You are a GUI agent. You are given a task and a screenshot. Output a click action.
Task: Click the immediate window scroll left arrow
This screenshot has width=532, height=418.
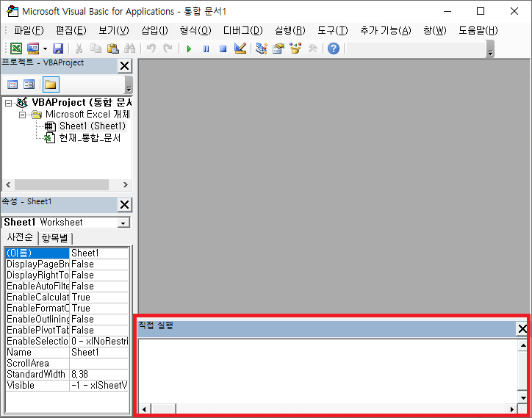(145, 409)
